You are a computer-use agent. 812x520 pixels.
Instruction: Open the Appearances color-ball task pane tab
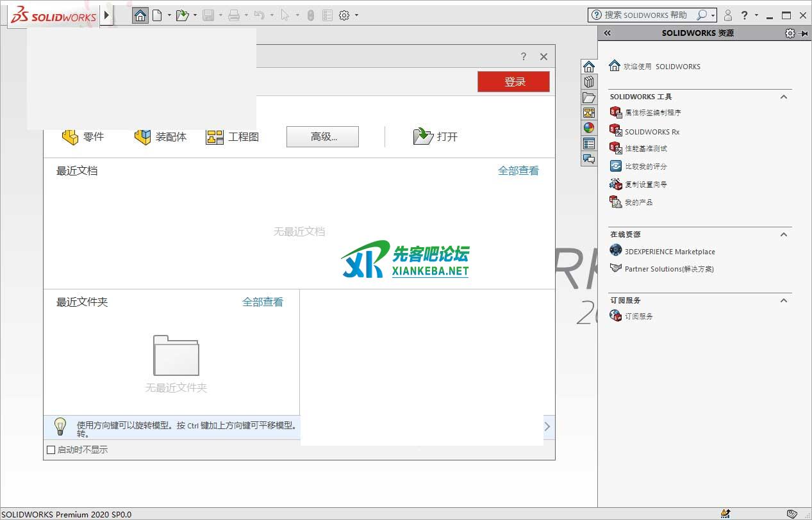coord(589,128)
